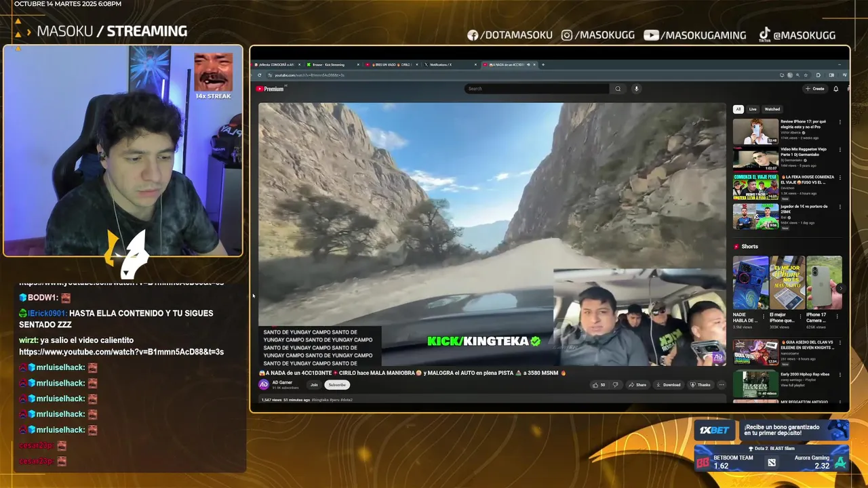
Task: Select the Live filter chip
Action: [753, 109]
